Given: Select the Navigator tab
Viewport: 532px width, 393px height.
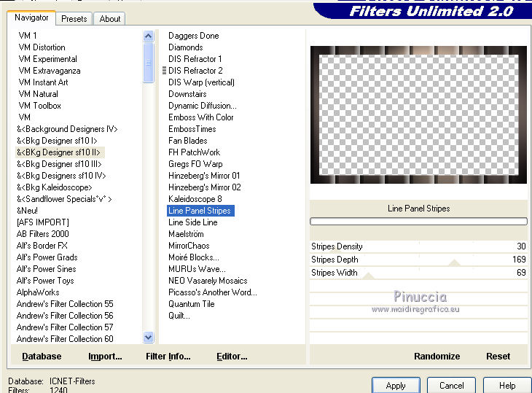Looking at the screenshot, I should coord(31,17).
